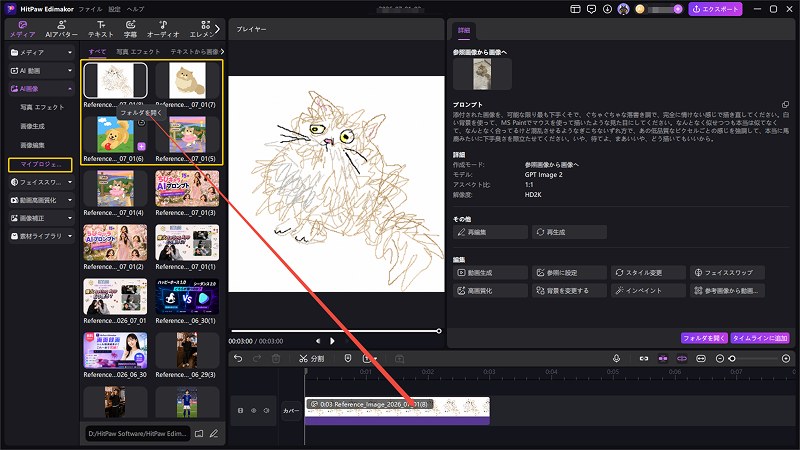Image resolution: width=800 pixels, height=450 pixels.
Task: Click the redo icon in timeline toolbar
Action: pyautogui.click(x=257, y=359)
